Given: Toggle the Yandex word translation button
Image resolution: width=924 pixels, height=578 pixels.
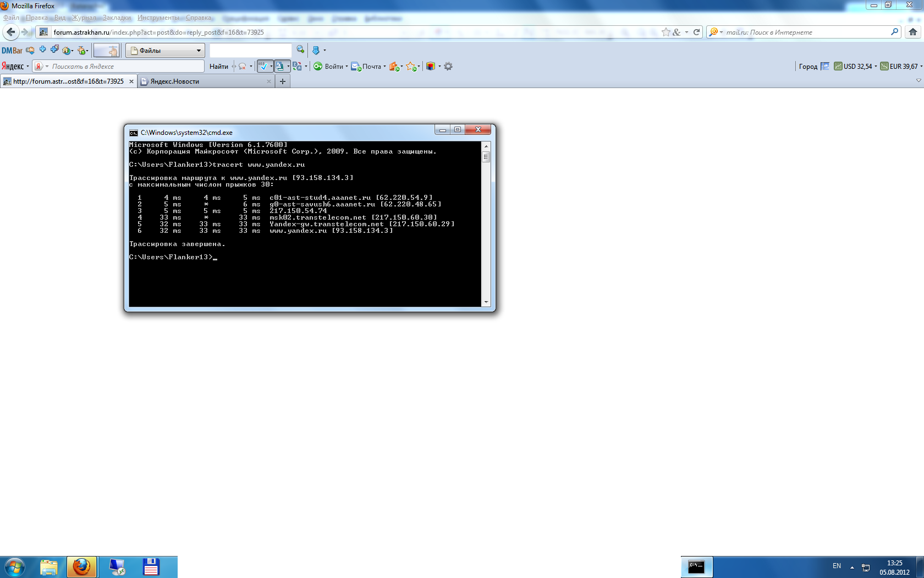Looking at the screenshot, I should click(281, 66).
